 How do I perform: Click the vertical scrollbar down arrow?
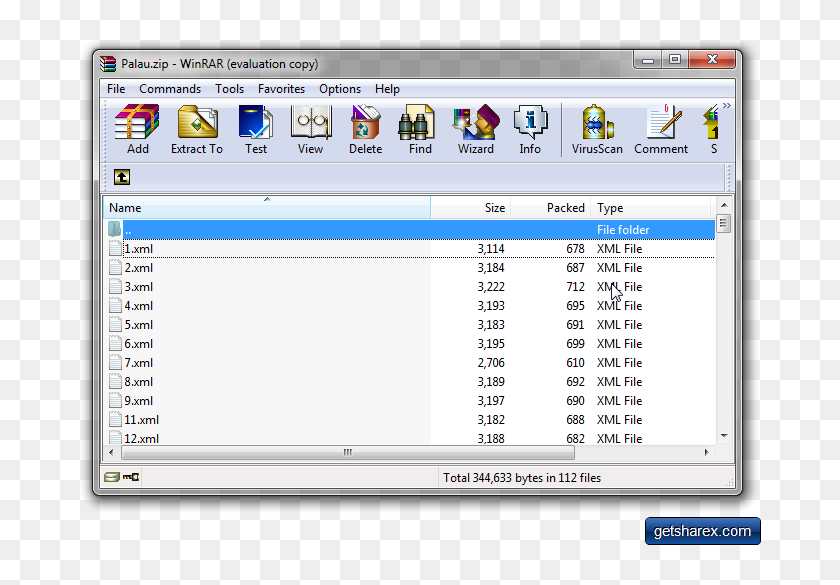[724, 436]
